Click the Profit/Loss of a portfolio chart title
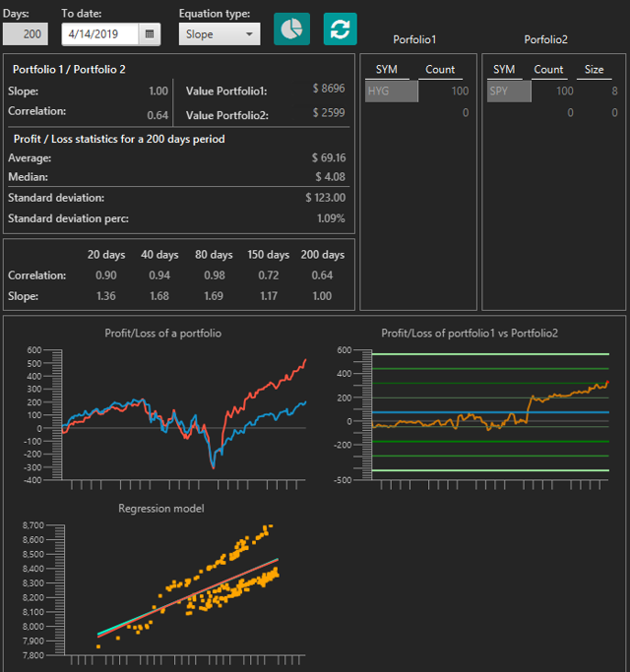 [x=163, y=334]
